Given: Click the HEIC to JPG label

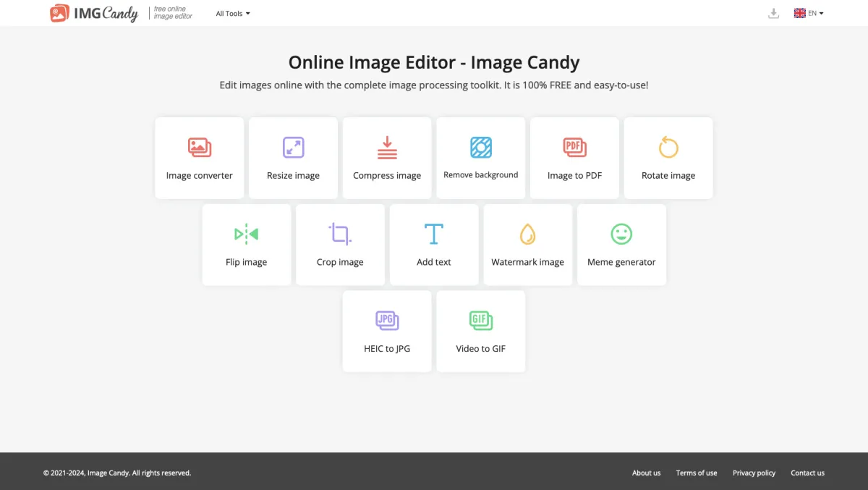Looking at the screenshot, I should coord(387,348).
